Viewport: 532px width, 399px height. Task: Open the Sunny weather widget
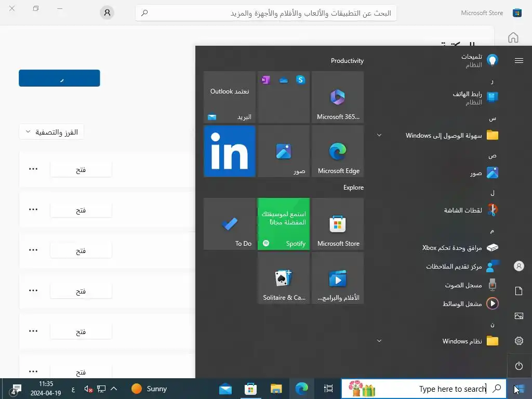click(149, 389)
